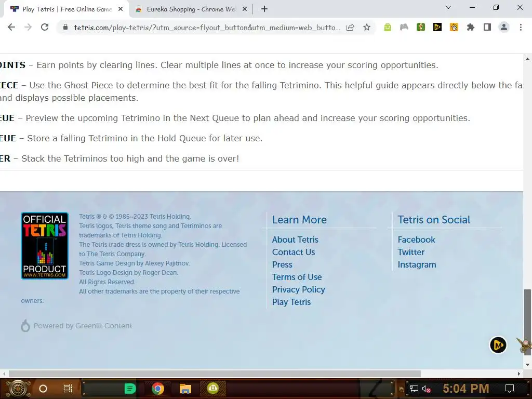532x399 pixels.
Task: Reload the Tetris page
Action: 45,27
